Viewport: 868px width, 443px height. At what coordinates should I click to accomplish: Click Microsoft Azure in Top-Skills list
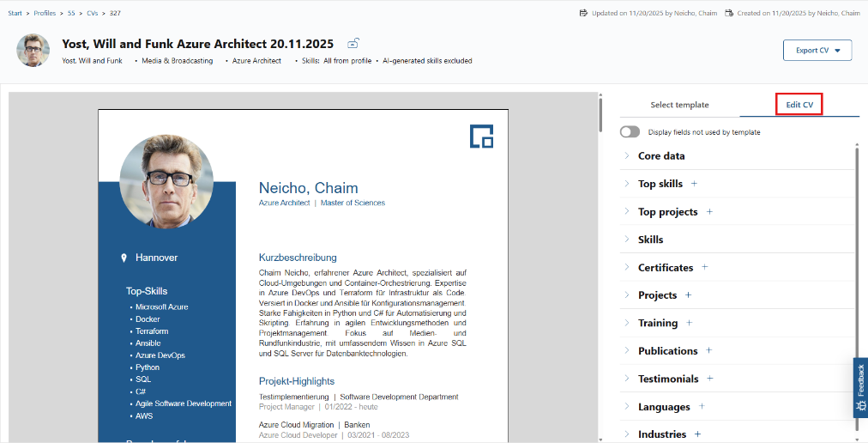(161, 306)
